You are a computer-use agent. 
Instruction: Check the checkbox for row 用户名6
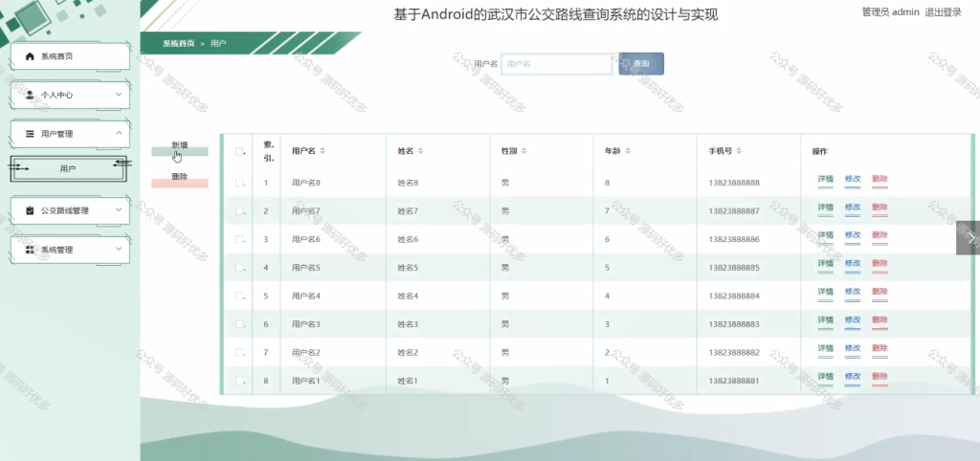pos(238,239)
